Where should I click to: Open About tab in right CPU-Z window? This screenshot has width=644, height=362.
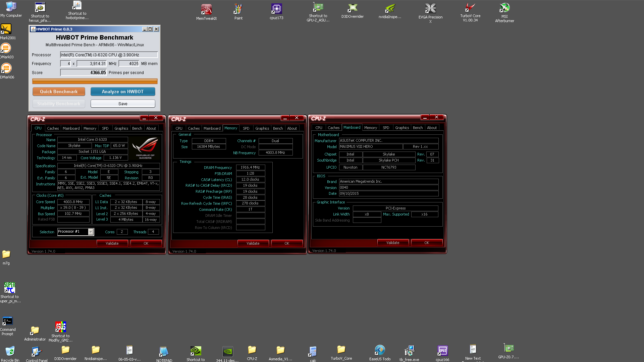click(x=432, y=128)
